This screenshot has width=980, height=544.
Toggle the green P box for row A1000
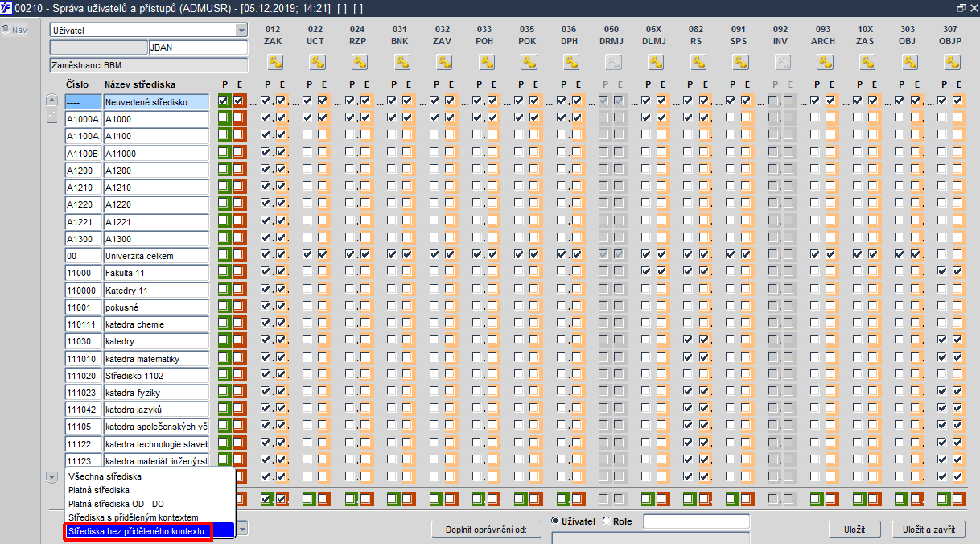click(x=224, y=118)
